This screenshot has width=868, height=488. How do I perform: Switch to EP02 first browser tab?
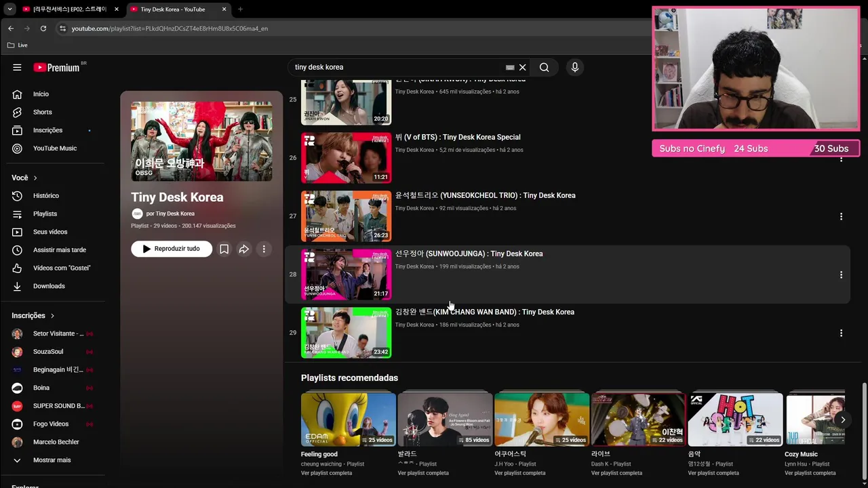(x=70, y=9)
